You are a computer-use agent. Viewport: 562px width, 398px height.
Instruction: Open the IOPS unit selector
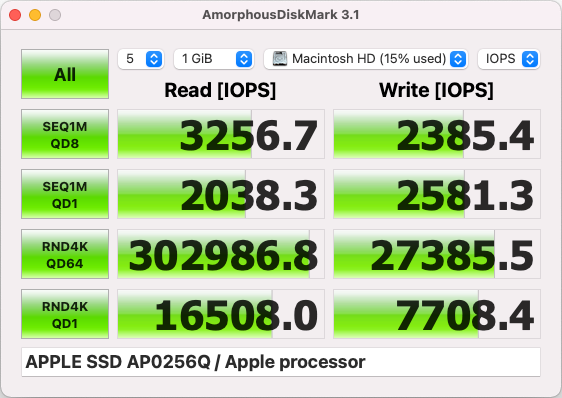(509, 59)
